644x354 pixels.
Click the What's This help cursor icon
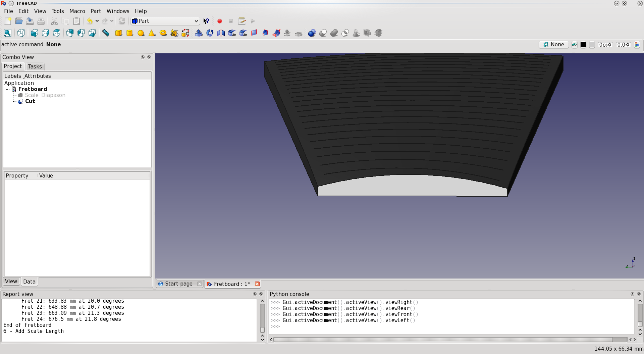(206, 21)
